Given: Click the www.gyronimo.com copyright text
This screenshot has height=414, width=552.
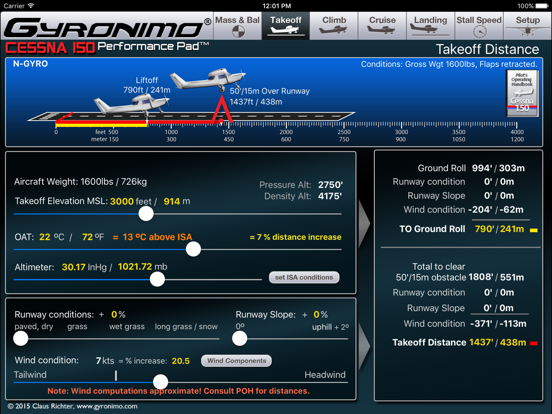Looking at the screenshot, I should point(107,406).
